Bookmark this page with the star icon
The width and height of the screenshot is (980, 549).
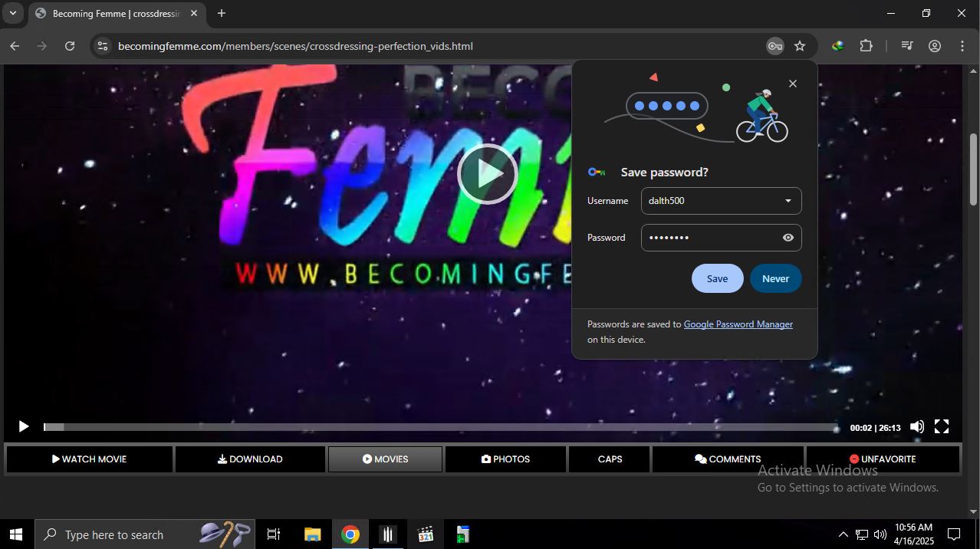pos(800,46)
